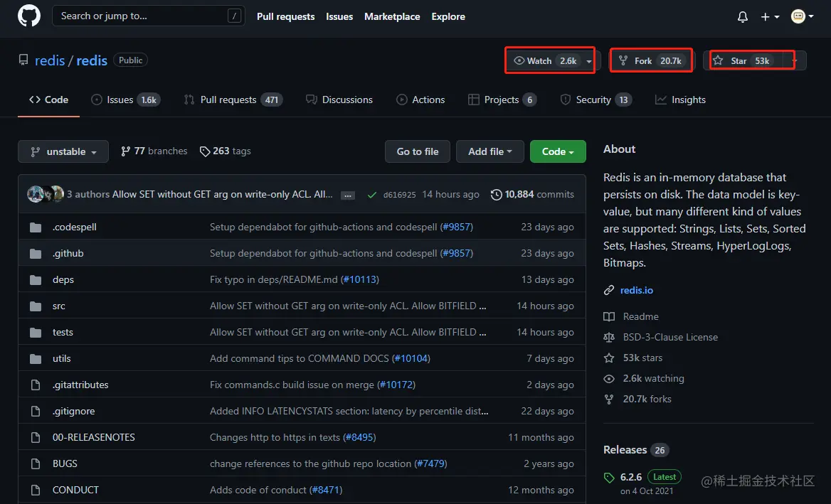Open the .gitattributes file
Viewport: 831px width, 504px height.
pyautogui.click(x=80, y=385)
